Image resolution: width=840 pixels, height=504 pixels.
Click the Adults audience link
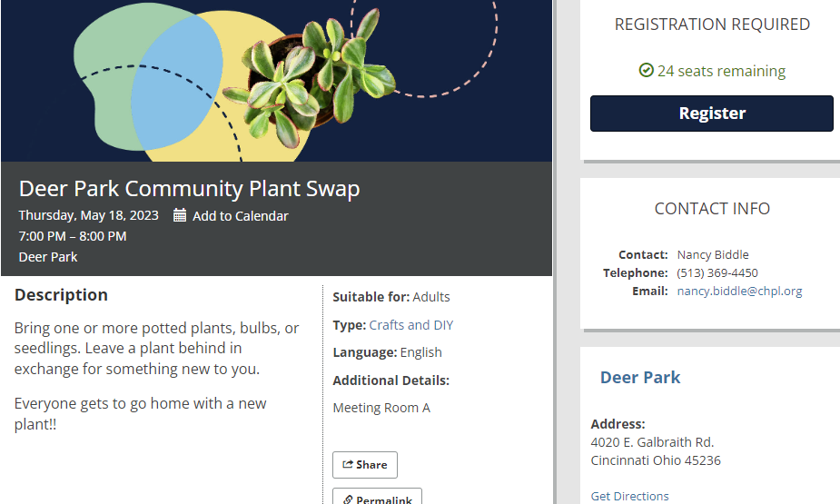pyautogui.click(x=431, y=297)
